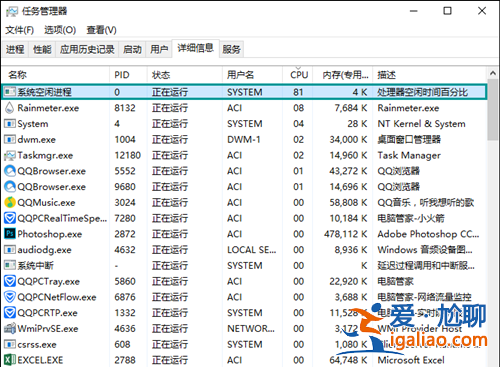Click PID value 8132
Screen dimensions: 500x367
coord(125,108)
